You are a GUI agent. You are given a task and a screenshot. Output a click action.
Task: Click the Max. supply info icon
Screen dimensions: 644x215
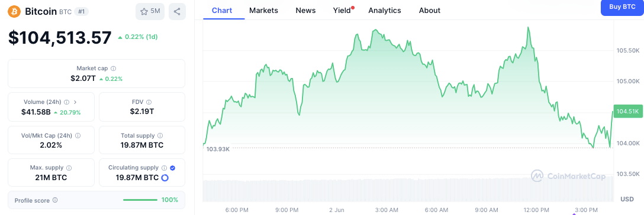69,168
